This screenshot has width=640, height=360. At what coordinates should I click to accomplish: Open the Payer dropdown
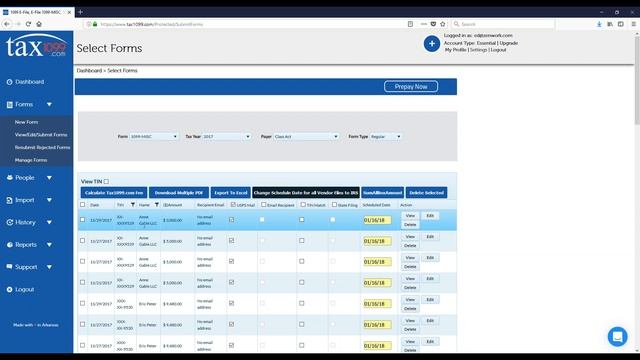pos(306,136)
